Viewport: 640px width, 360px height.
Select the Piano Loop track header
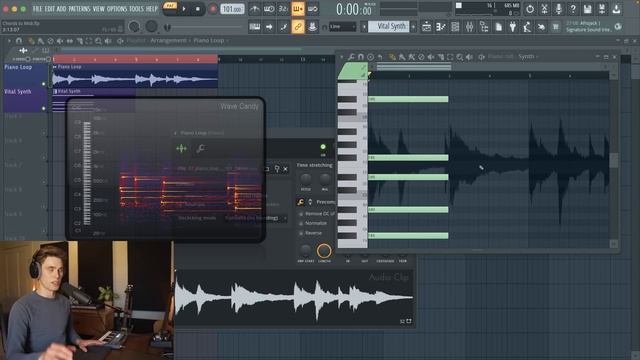click(x=25, y=75)
